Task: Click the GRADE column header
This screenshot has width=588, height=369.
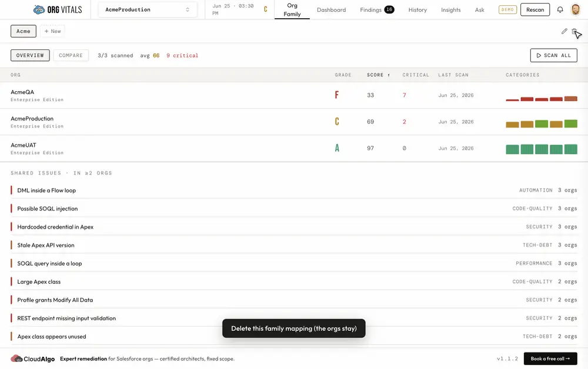Action: coord(343,75)
